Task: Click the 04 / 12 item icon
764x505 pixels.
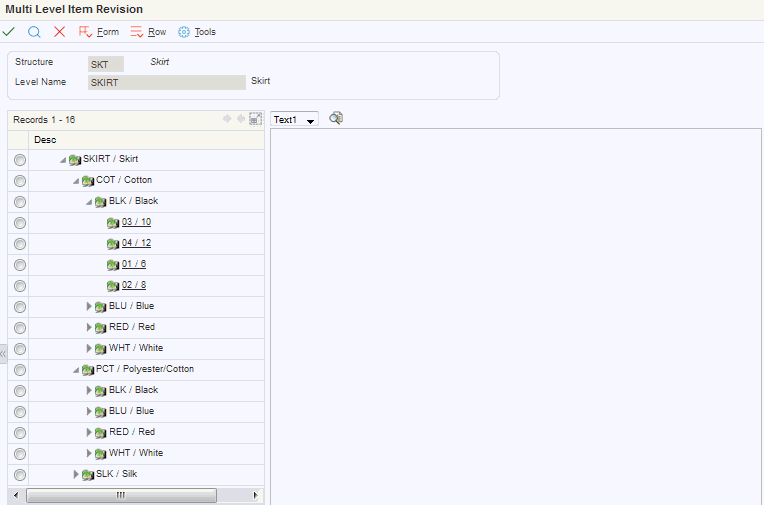Action: [x=113, y=244]
